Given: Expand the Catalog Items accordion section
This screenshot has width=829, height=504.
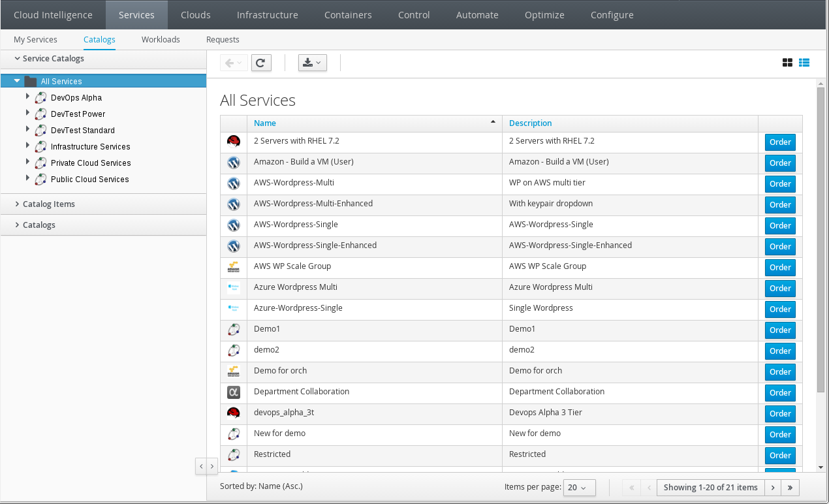Looking at the screenshot, I should [x=49, y=204].
